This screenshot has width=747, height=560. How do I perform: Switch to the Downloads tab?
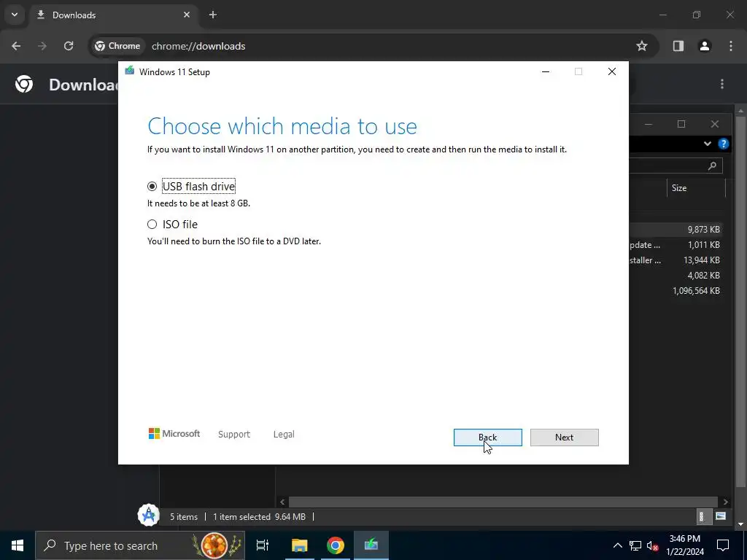115,15
